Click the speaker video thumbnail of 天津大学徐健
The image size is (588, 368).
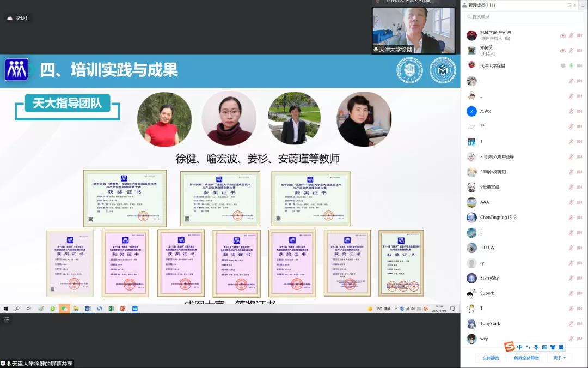point(414,27)
